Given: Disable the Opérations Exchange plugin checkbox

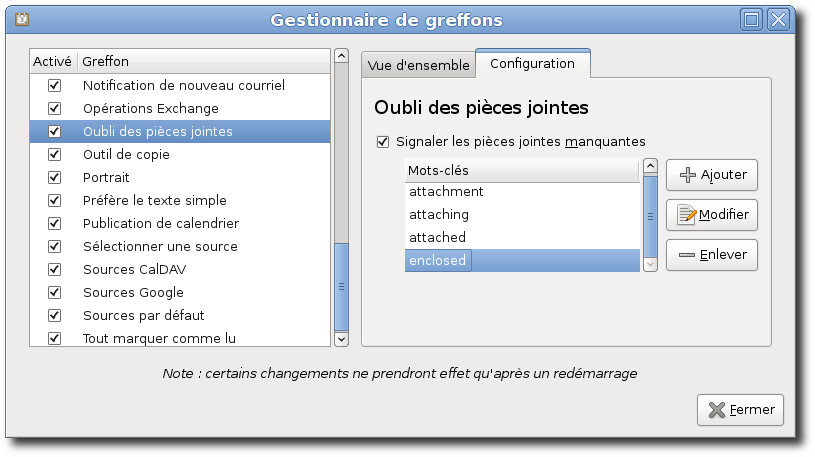Looking at the screenshot, I should [54, 108].
